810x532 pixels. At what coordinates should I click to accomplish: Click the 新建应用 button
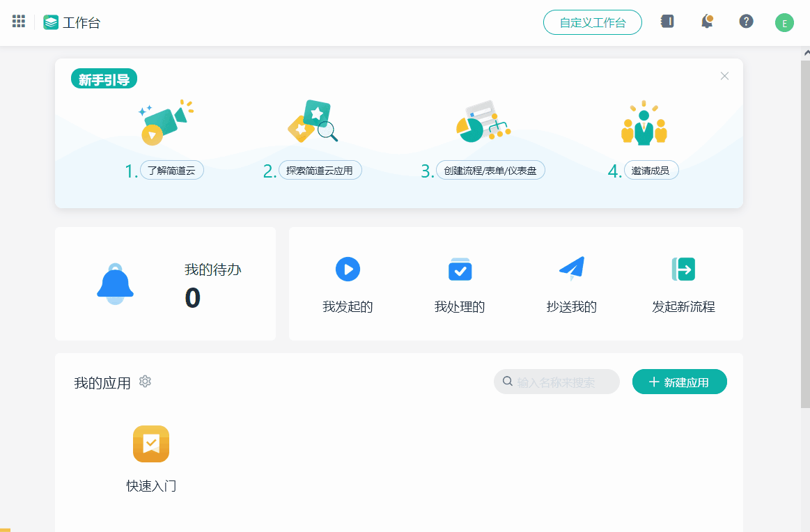tap(679, 382)
